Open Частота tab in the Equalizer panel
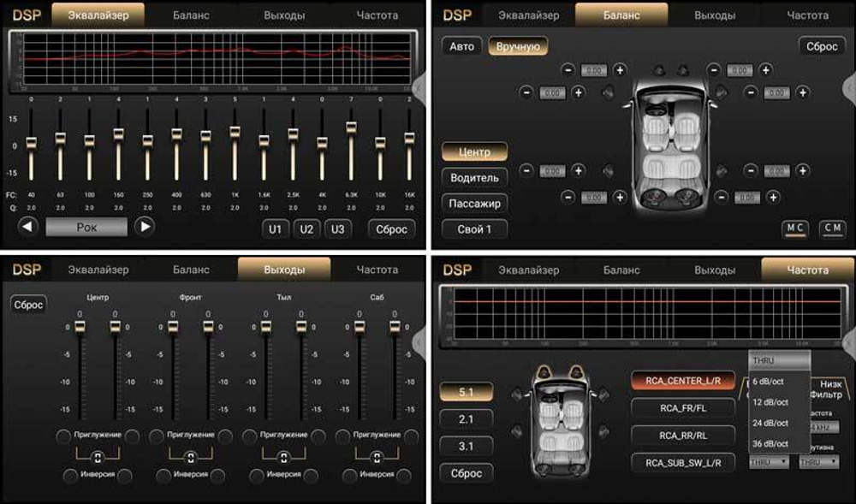 [377, 15]
